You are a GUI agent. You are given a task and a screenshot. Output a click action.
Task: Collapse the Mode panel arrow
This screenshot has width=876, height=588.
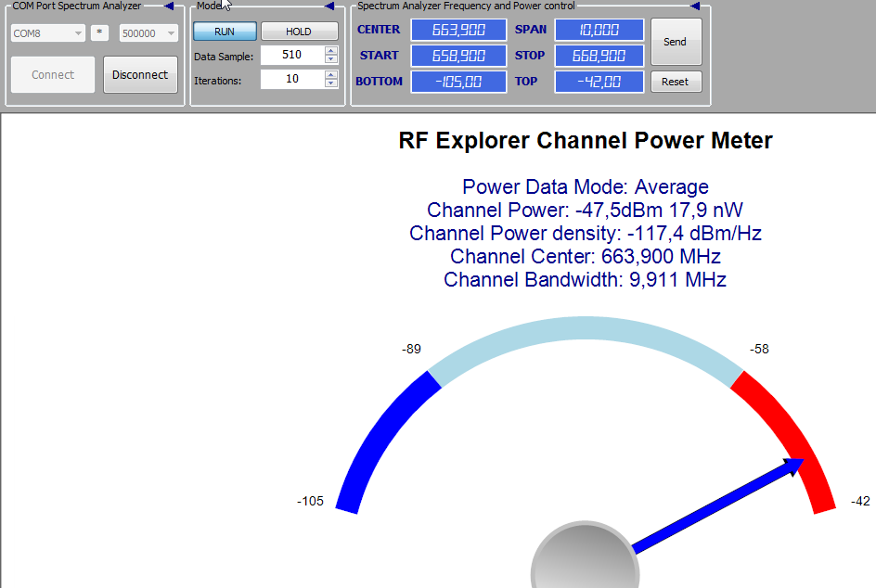329,6
